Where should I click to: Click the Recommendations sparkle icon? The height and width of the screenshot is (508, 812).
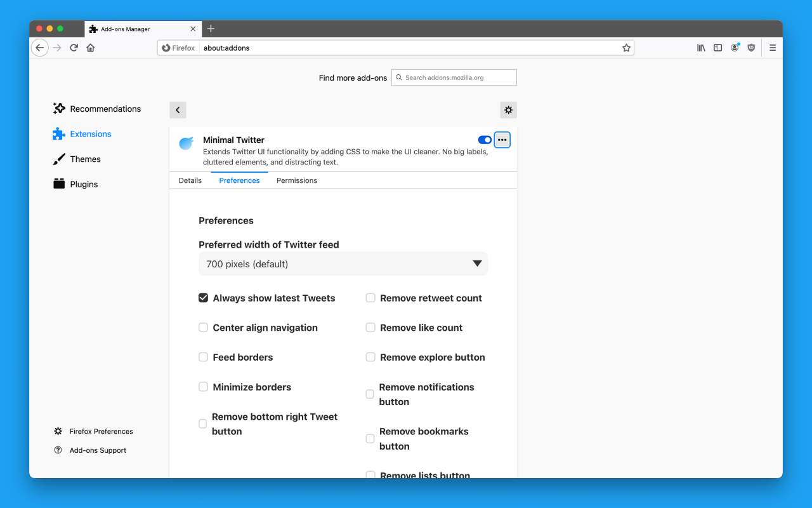coord(59,109)
